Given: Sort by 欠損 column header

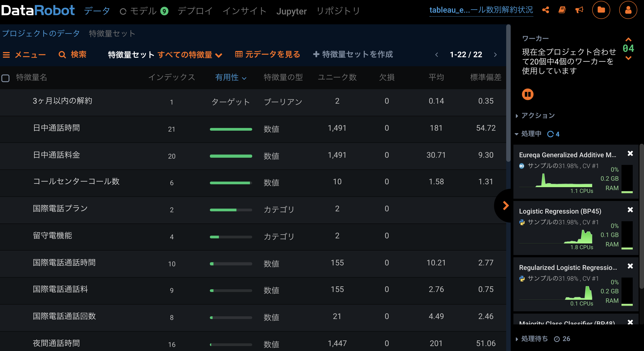Looking at the screenshot, I should pyautogui.click(x=386, y=77).
